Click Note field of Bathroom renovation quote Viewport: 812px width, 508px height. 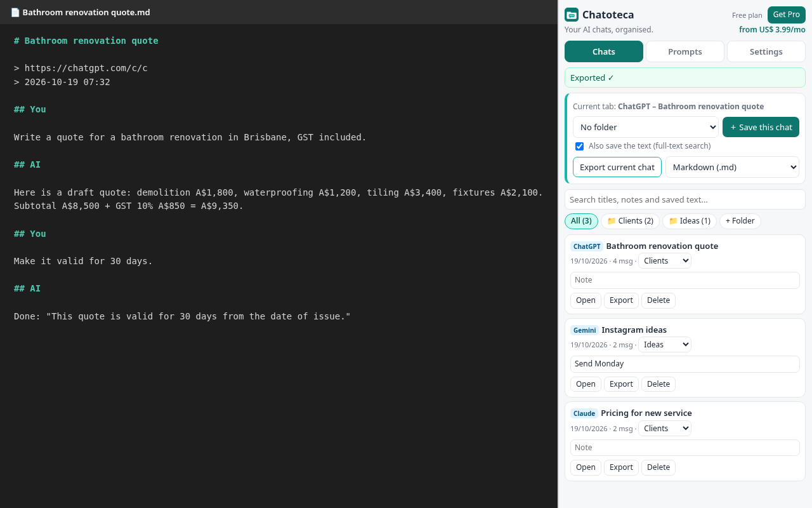click(x=685, y=280)
